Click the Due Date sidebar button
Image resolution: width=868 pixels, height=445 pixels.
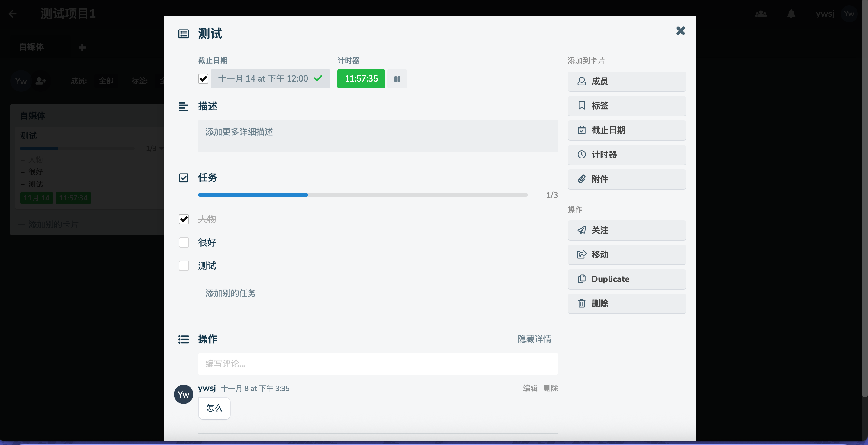click(x=626, y=130)
